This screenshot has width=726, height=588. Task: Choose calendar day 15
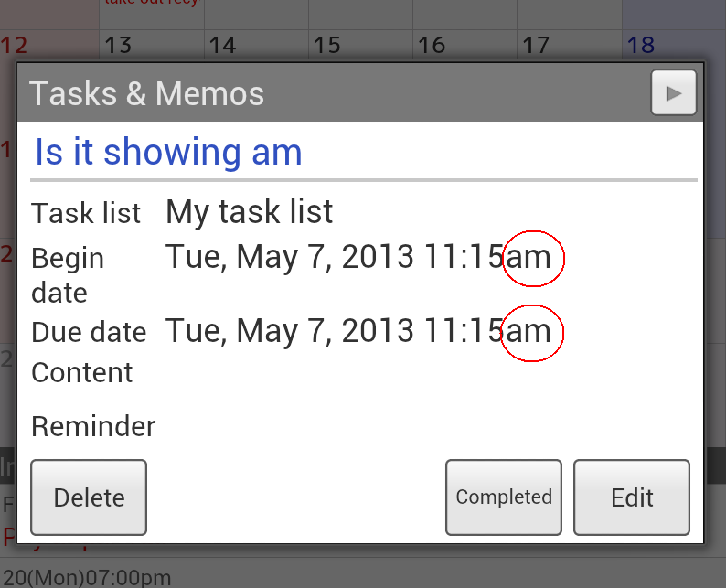pos(327,45)
